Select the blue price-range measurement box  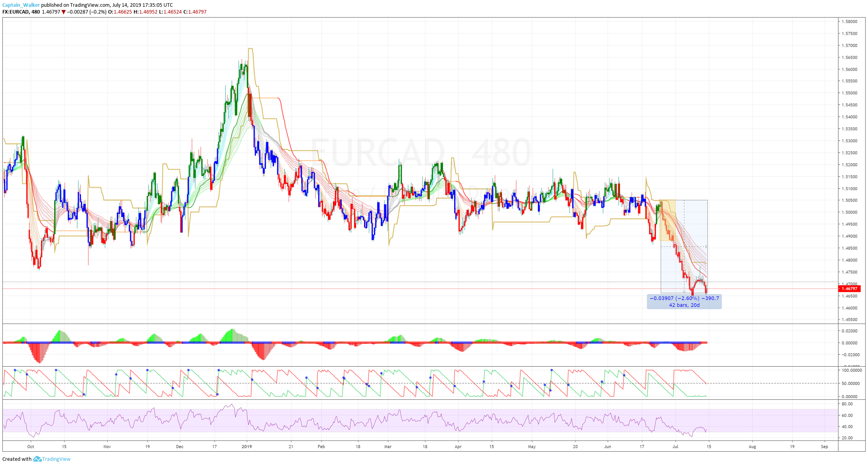(684, 247)
